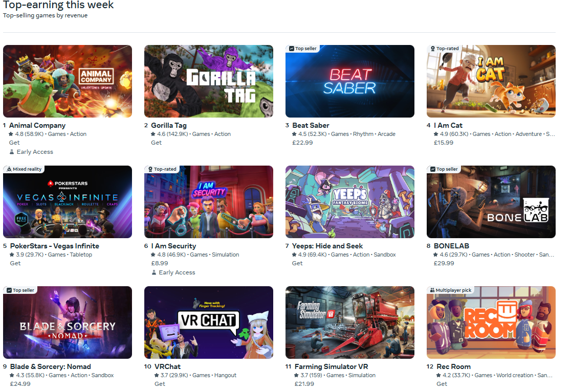The width and height of the screenshot is (571, 392).
Task: Open the Animal Company game thumbnail
Action: 68,81
